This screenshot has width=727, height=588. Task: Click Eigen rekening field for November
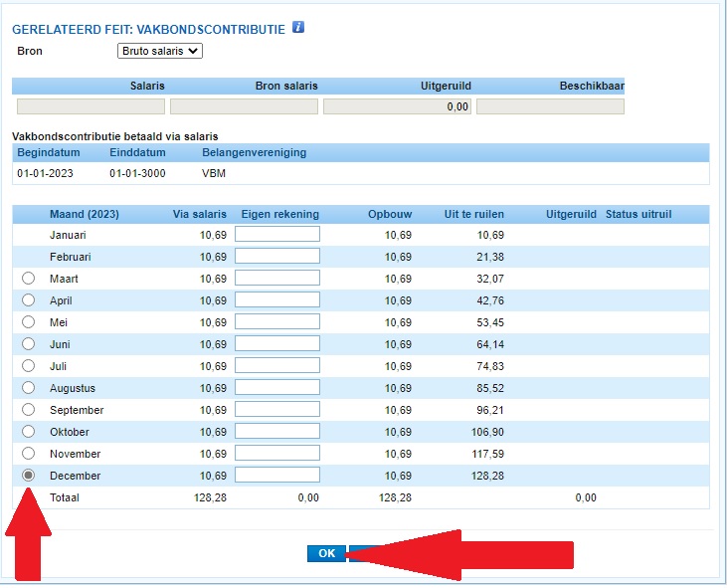[277, 453]
